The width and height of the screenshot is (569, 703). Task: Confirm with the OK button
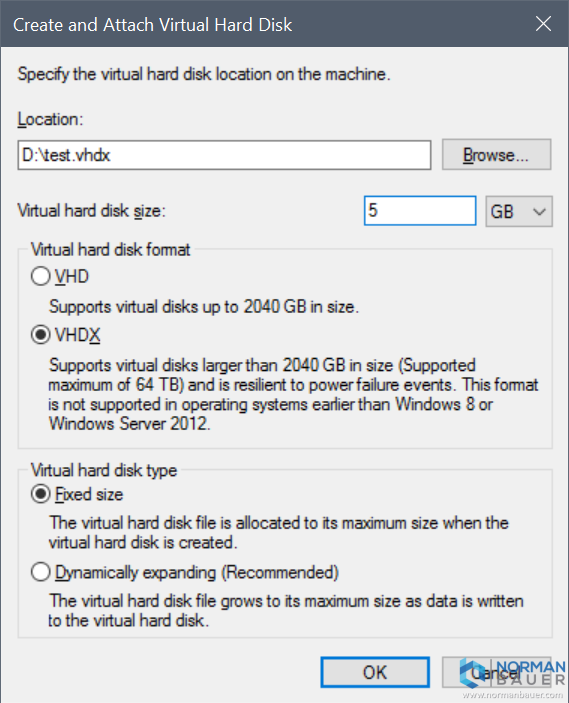coord(375,672)
